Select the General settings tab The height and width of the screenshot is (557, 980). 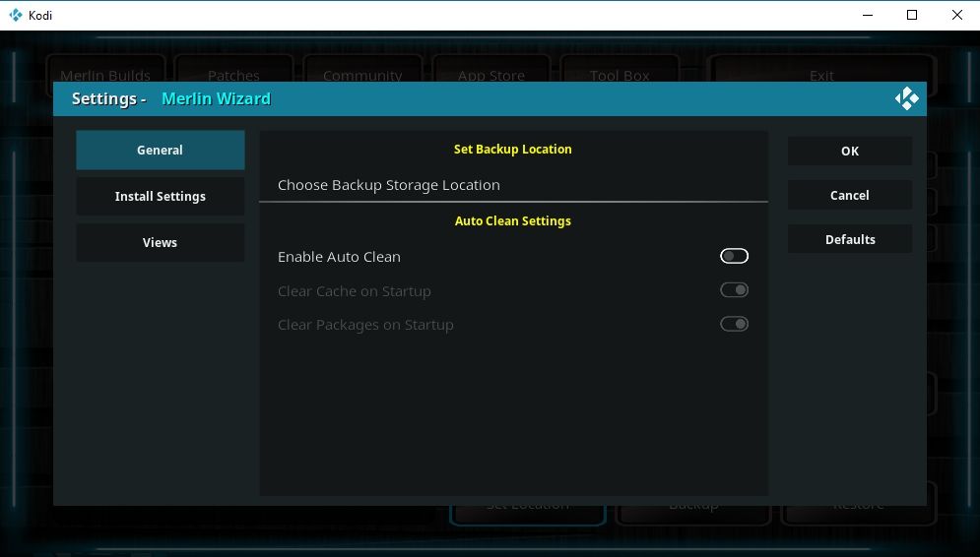pyautogui.click(x=160, y=151)
